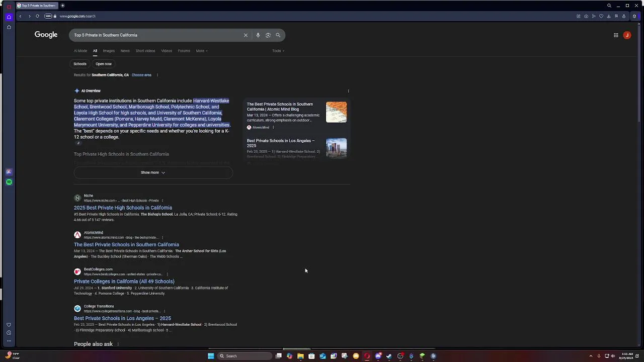The height and width of the screenshot is (362, 644).
Task: Switch to News results tab
Action: (125, 51)
